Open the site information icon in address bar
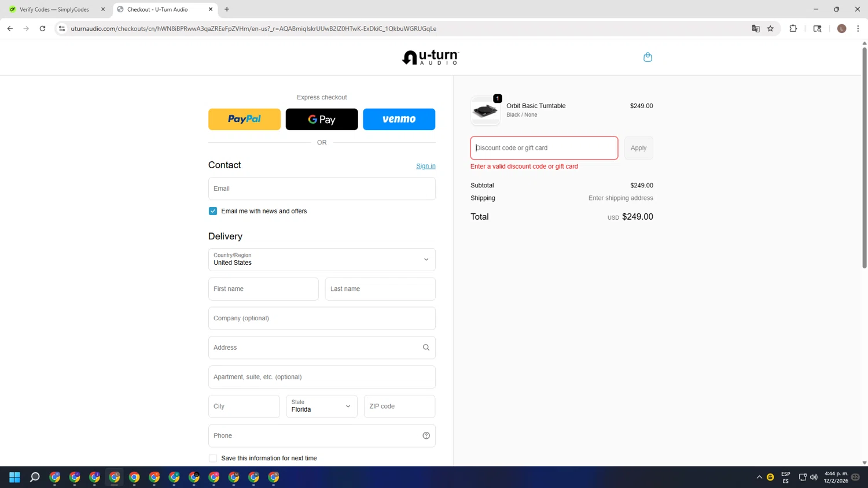This screenshot has height=488, width=868. pyautogui.click(x=62, y=28)
